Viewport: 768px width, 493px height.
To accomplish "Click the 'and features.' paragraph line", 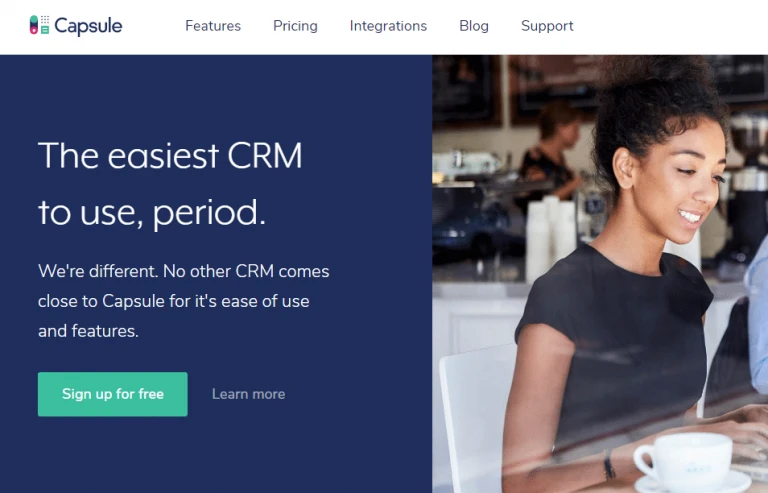I will pyautogui.click(x=88, y=331).
